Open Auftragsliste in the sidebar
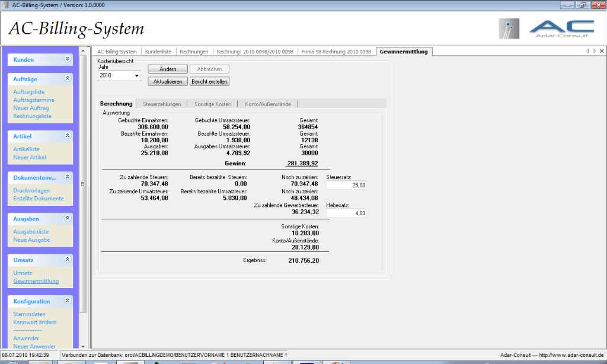This screenshot has height=364, width=607. pos(29,92)
